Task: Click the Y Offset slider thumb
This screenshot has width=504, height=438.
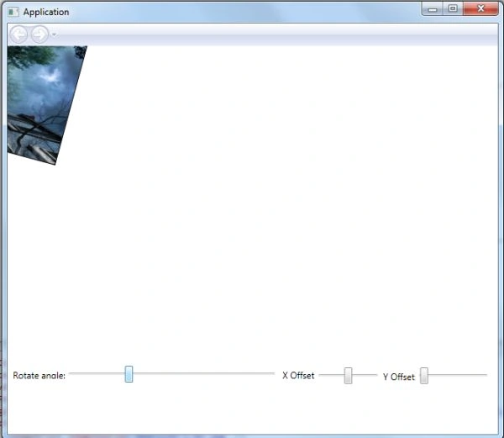Action: coord(424,375)
